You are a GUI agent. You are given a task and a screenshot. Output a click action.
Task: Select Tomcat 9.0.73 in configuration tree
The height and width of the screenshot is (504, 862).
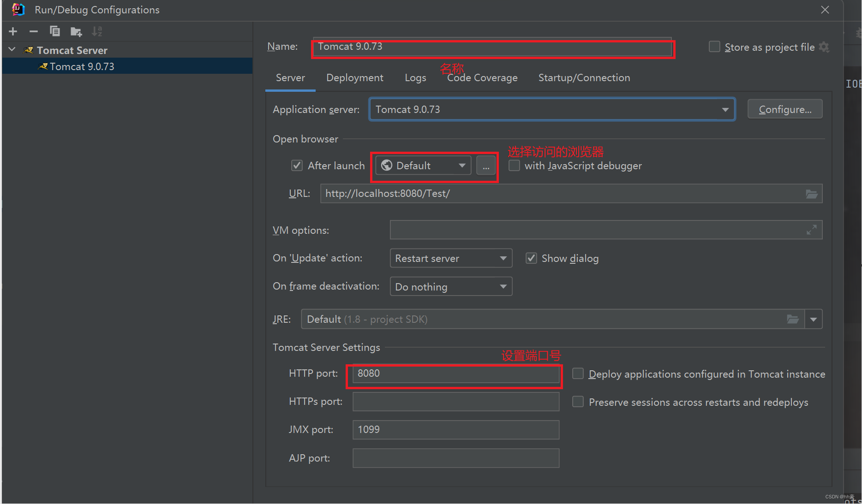click(x=127, y=66)
